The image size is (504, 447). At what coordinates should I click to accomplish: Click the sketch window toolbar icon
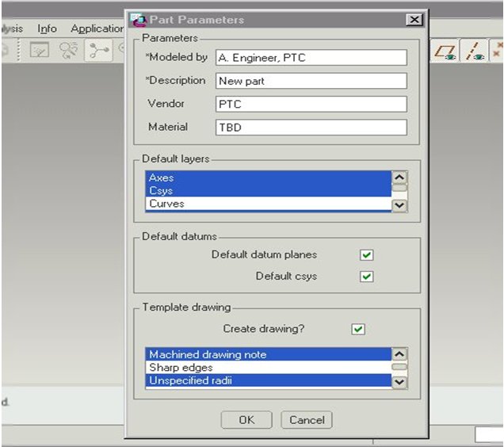coord(39,50)
